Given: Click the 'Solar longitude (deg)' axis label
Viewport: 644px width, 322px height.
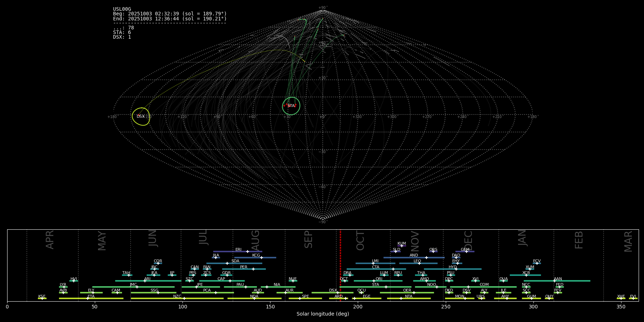Looking at the screenshot, I should [323, 314].
